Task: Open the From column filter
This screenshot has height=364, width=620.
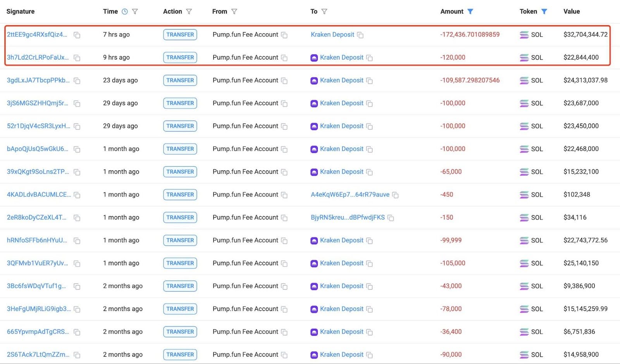Action: click(x=234, y=12)
